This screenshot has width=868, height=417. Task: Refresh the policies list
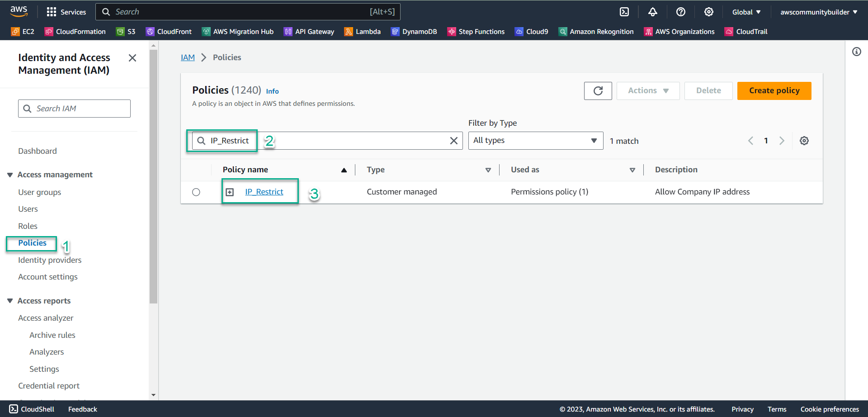coord(598,91)
